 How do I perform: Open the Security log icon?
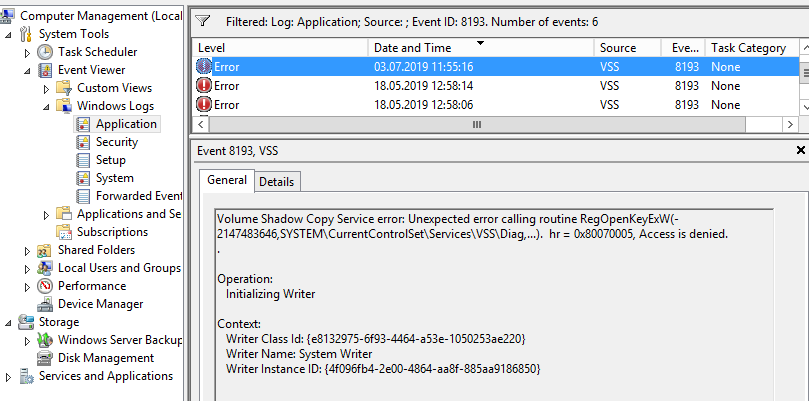[83, 142]
